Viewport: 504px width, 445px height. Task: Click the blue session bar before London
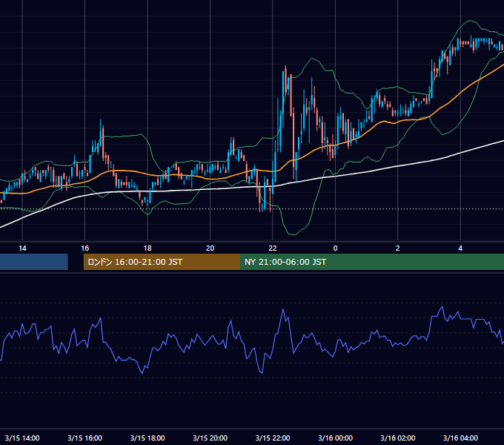(34, 262)
